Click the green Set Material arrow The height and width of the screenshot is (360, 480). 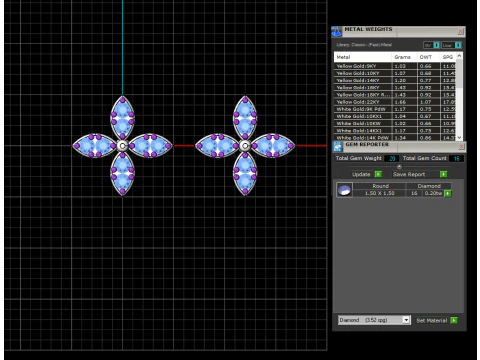(454, 320)
